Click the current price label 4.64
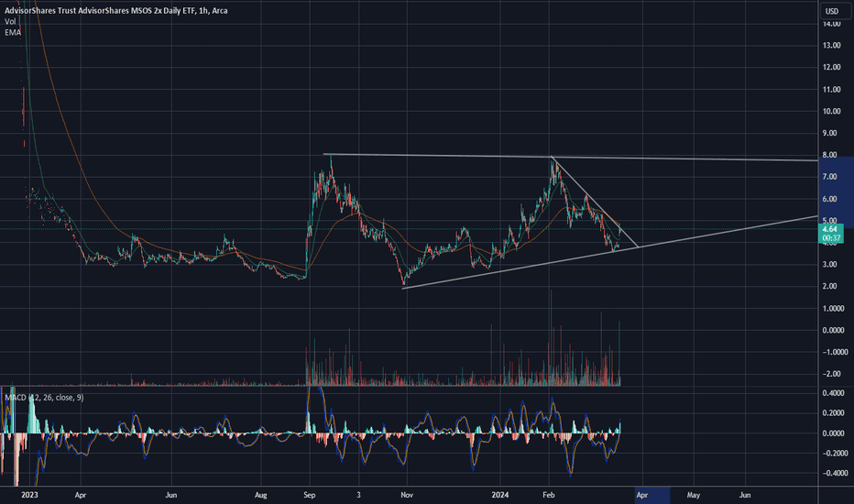 831,229
